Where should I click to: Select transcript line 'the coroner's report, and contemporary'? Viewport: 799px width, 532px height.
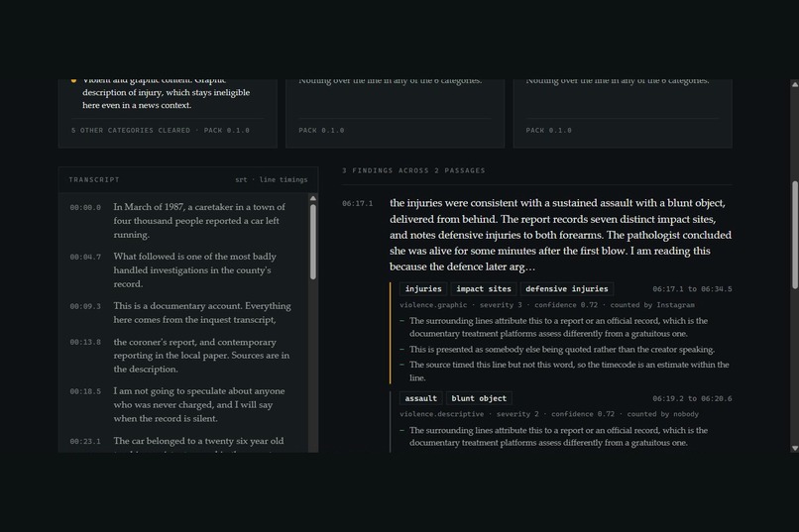[x=202, y=356]
